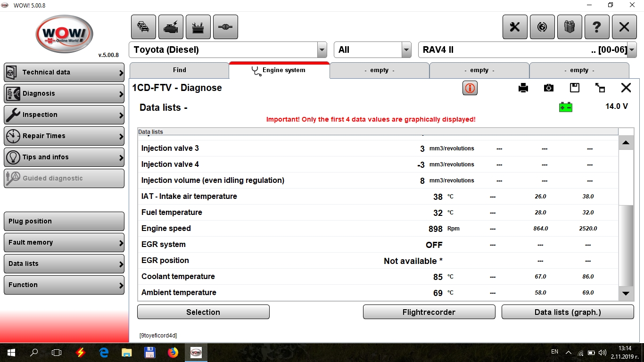
Task: Open Function menu
Action: pos(64,285)
